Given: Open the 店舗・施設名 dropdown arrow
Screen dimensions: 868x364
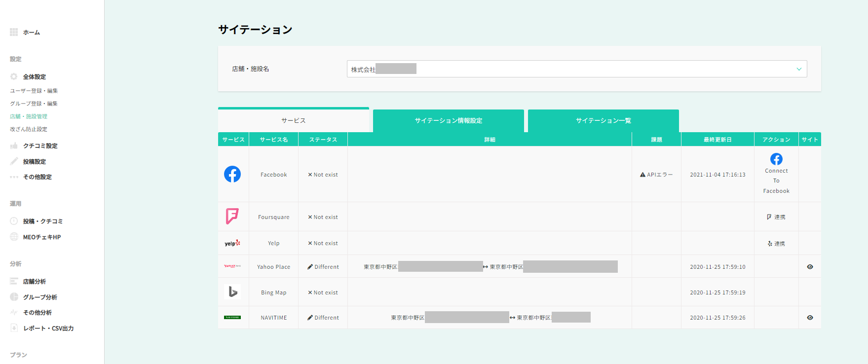Looking at the screenshot, I should pyautogui.click(x=798, y=69).
